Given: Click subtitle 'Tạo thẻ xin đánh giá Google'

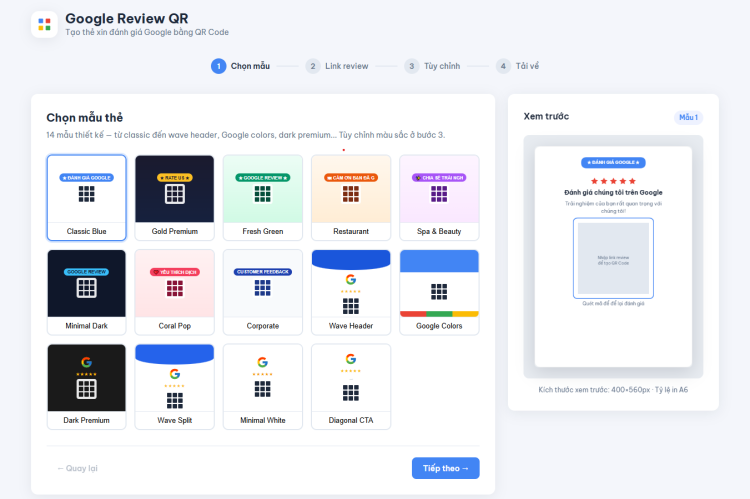Looking at the screenshot, I should (147, 32).
